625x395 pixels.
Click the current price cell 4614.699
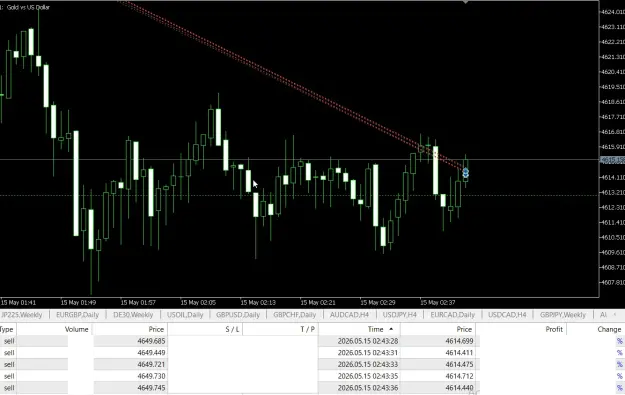click(x=459, y=341)
